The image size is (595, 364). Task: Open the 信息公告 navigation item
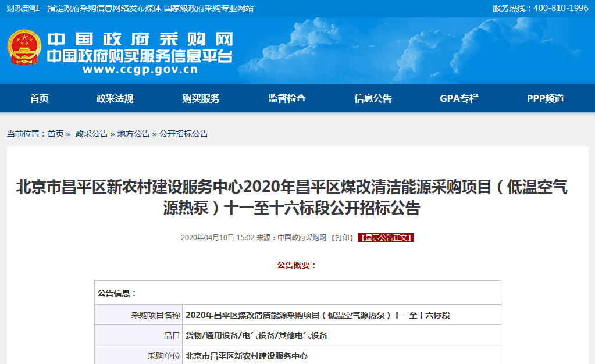tap(373, 98)
